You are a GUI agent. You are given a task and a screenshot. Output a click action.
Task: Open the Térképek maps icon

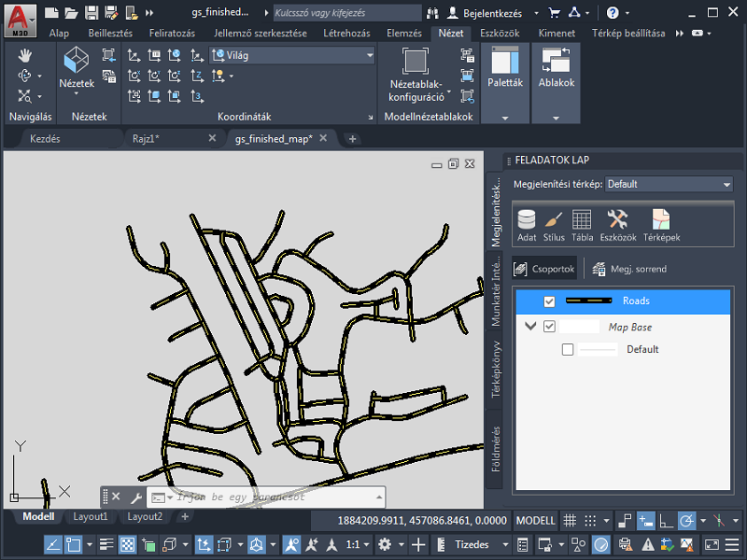[661, 220]
